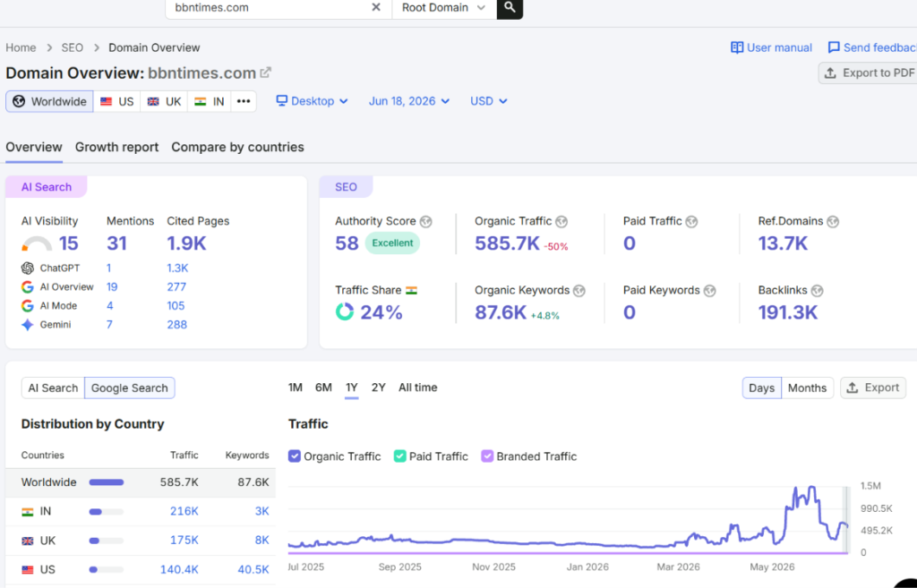Click the Backlinks globe info icon
The image size is (917, 588).
click(817, 291)
